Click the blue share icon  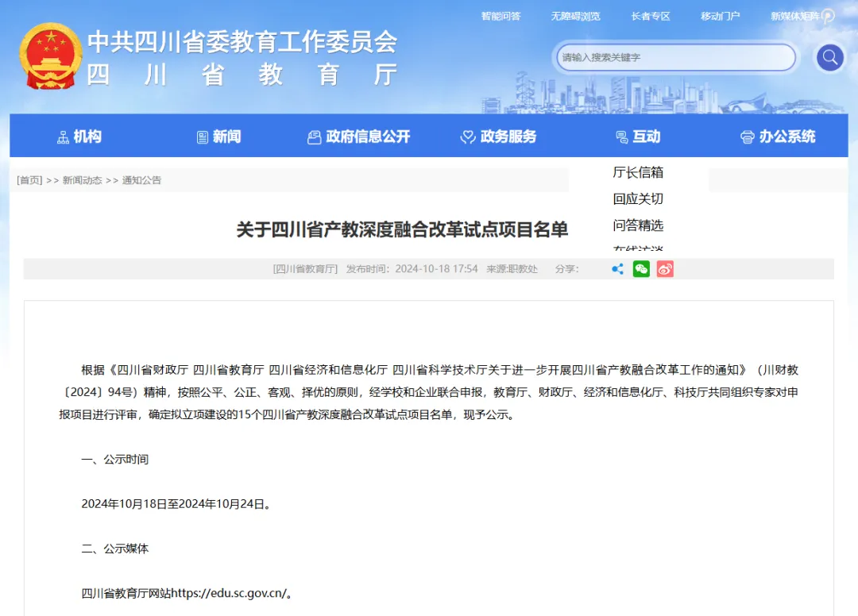click(x=617, y=269)
